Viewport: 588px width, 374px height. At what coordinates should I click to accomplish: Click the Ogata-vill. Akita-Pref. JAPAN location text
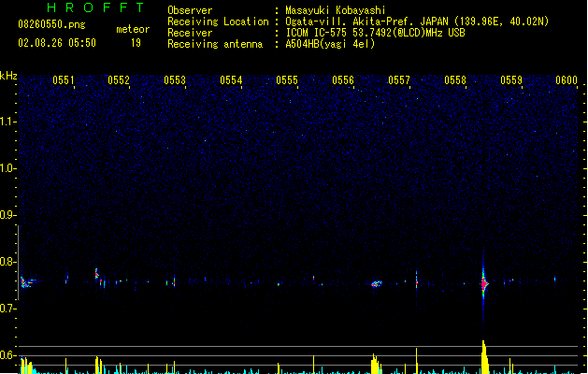(x=417, y=22)
